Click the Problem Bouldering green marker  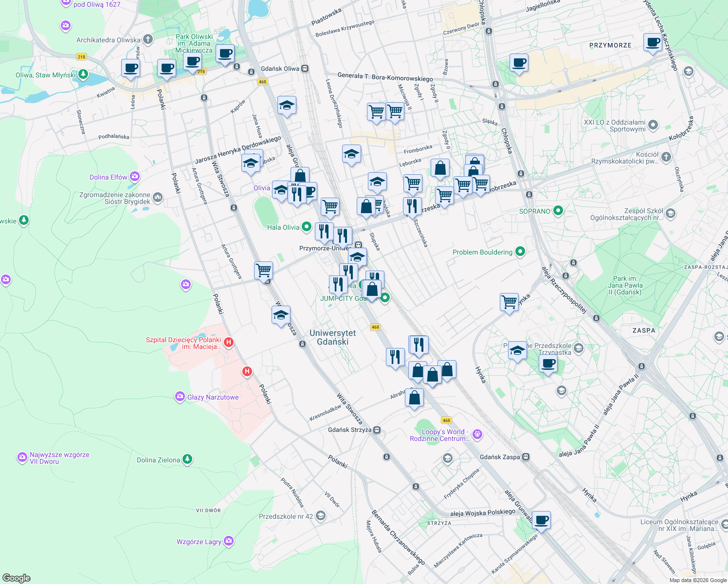(519, 252)
